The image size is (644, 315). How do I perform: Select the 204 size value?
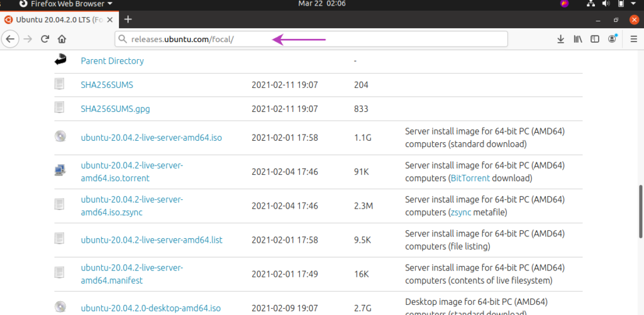coord(361,85)
